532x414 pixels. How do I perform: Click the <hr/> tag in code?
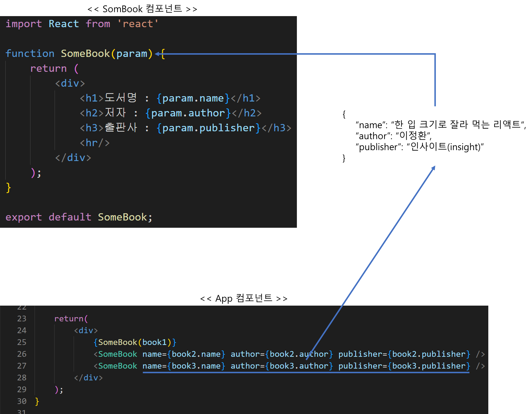coord(95,143)
